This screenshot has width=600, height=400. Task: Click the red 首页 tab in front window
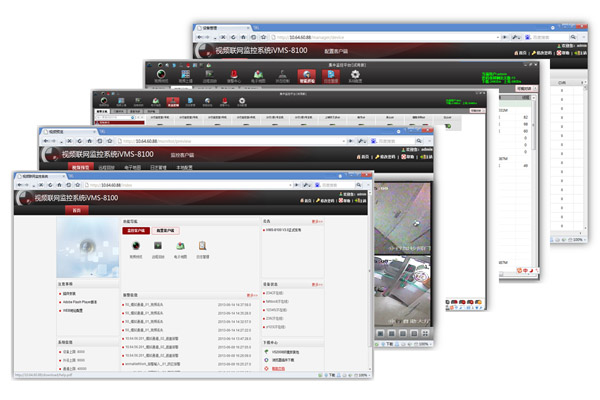point(76,211)
